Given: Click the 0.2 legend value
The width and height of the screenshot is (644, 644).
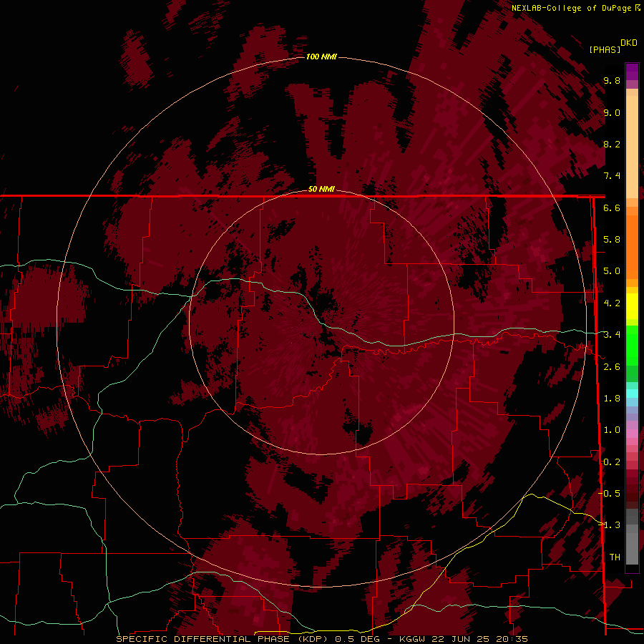Looking at the screenshot, I should 612,462.
